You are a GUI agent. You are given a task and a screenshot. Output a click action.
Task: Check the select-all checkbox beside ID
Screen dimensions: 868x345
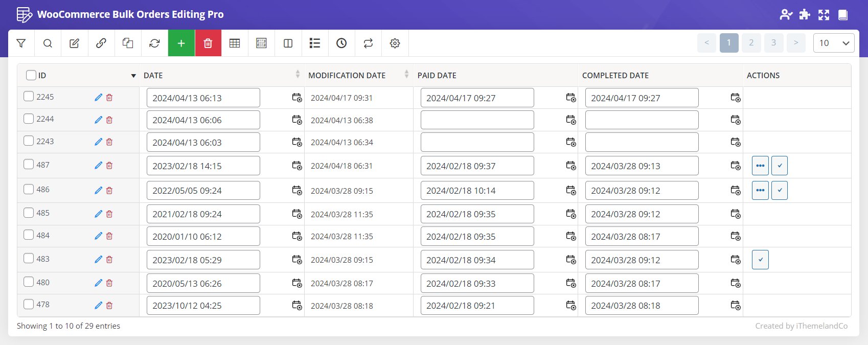click(31, 75)
